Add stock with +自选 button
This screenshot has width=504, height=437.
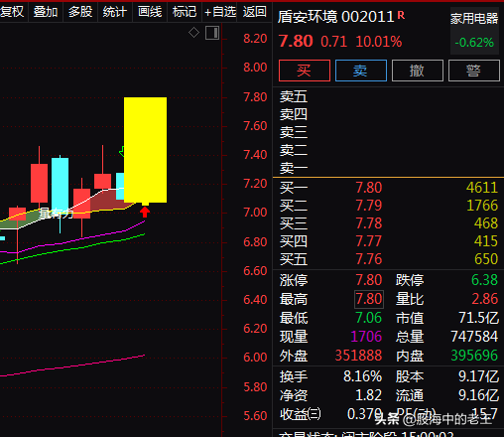(x=220, y=12)
